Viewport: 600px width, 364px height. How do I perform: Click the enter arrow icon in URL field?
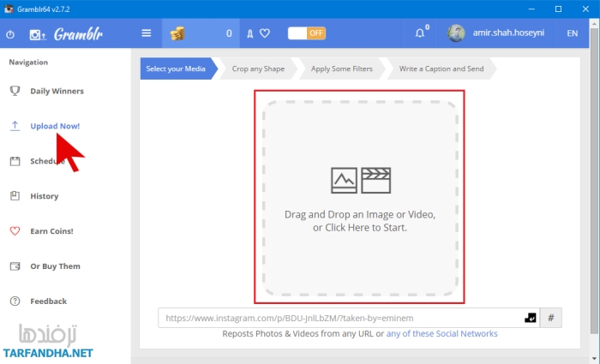point(531,318)
